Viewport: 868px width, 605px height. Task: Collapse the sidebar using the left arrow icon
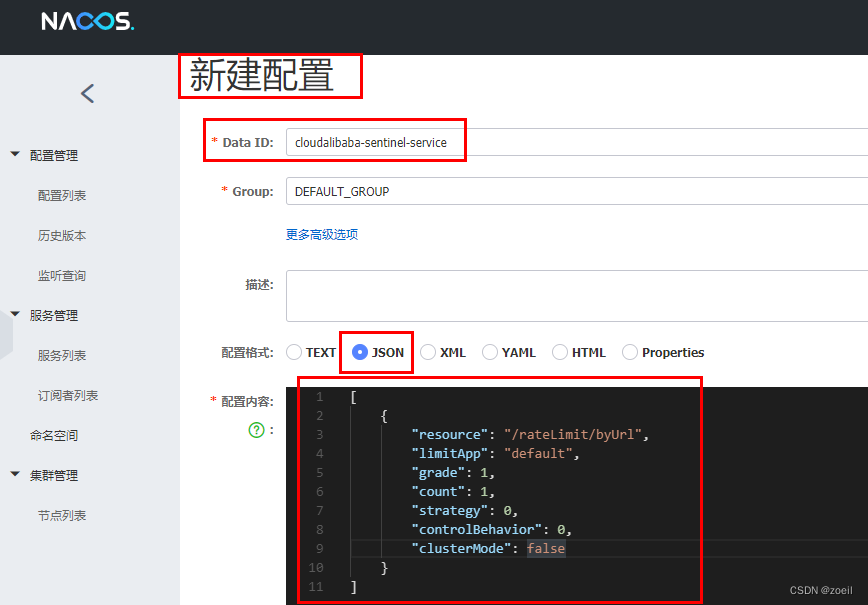[86, 92]
